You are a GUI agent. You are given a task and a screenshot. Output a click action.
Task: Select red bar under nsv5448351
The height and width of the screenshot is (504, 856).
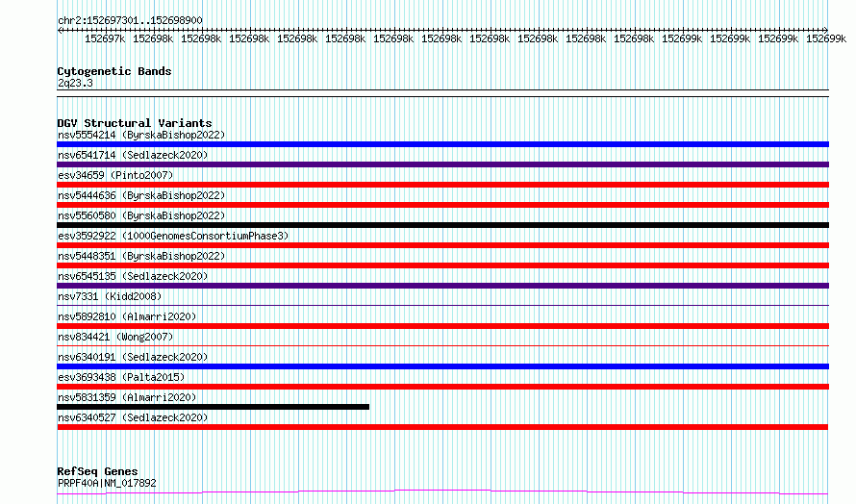(x=442, y=265)
